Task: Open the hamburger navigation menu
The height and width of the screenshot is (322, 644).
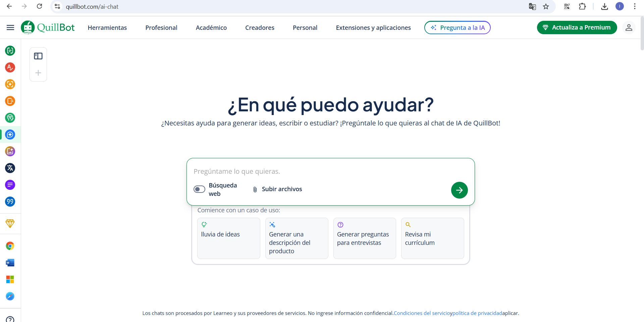Action: pos(10,28)
